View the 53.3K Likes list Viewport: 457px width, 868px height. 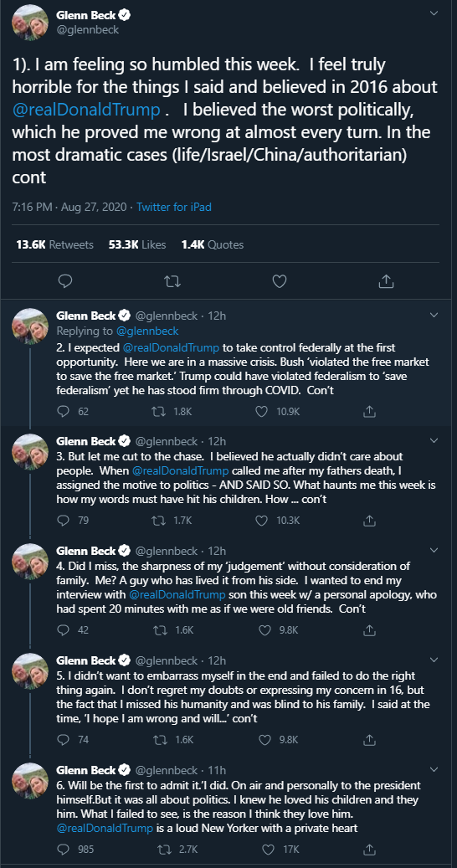click(x=137, y=244)
